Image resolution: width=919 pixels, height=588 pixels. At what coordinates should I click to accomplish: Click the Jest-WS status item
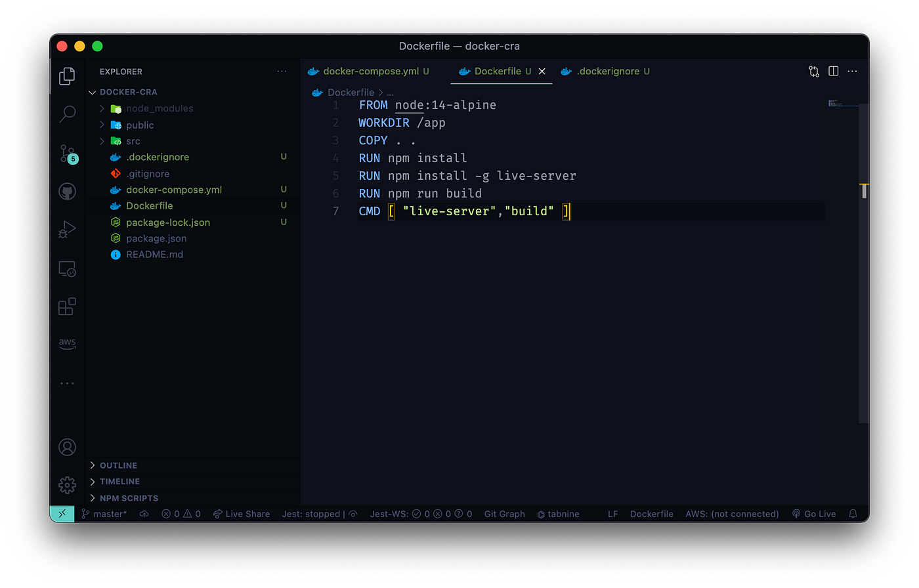pyautogui.click(x=421, y=514)
